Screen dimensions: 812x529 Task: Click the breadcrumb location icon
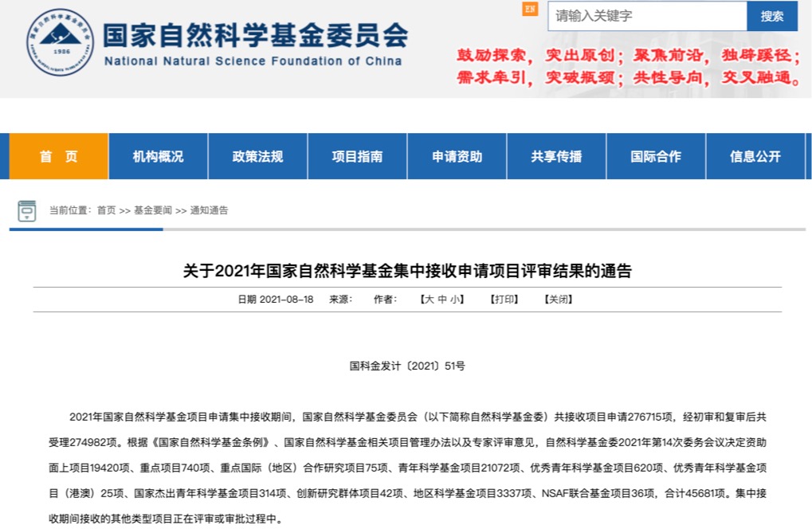(x=27, y=211)
